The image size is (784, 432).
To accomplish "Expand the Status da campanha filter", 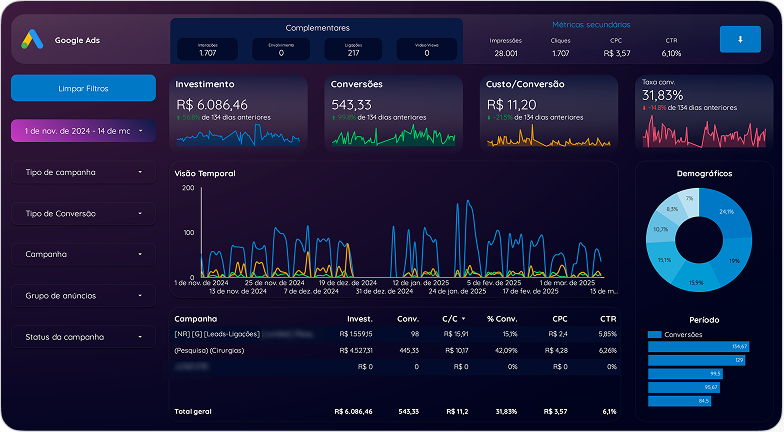I will (83, 337).
